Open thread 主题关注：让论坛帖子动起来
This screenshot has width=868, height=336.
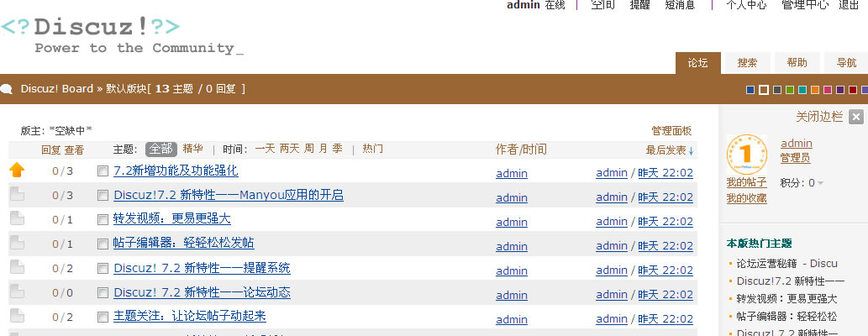(190, 316)
